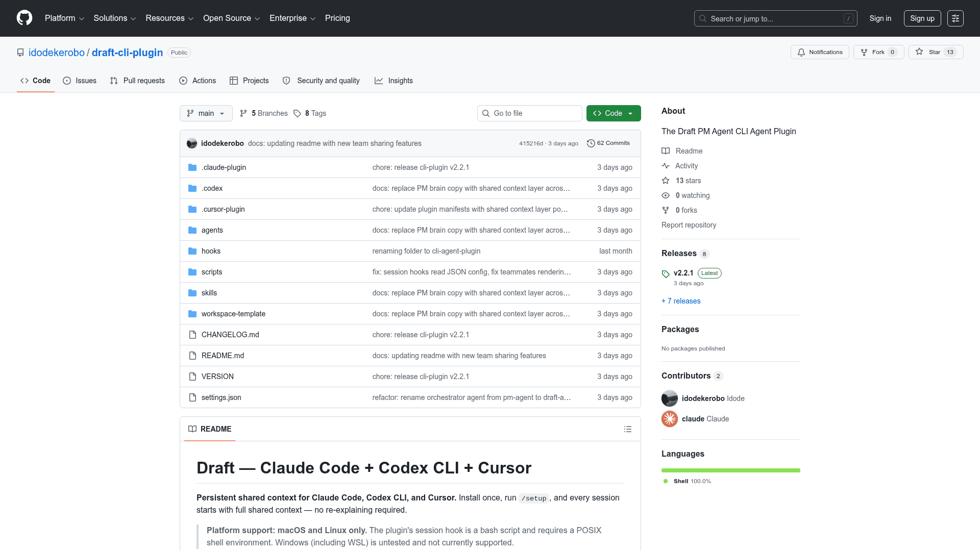
Task: Expand the Solutions menu
Action: coord(115,18)
